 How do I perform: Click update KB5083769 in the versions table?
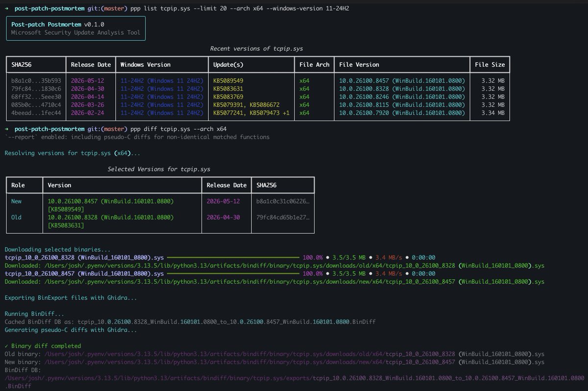click(228, 97)
